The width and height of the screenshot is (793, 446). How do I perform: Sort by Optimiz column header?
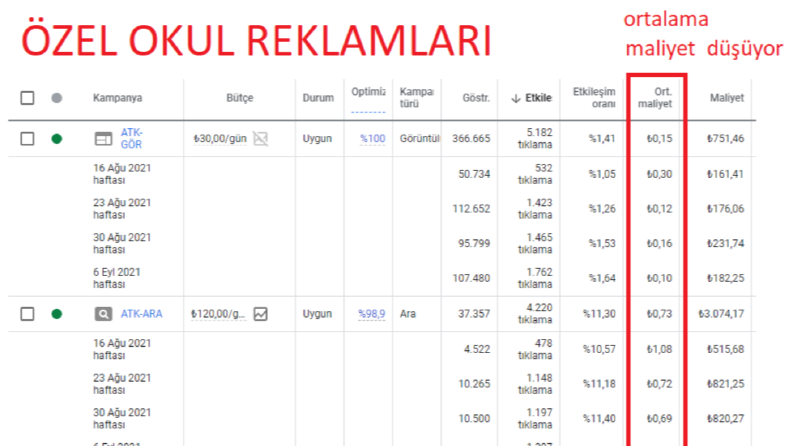[368, 92]
